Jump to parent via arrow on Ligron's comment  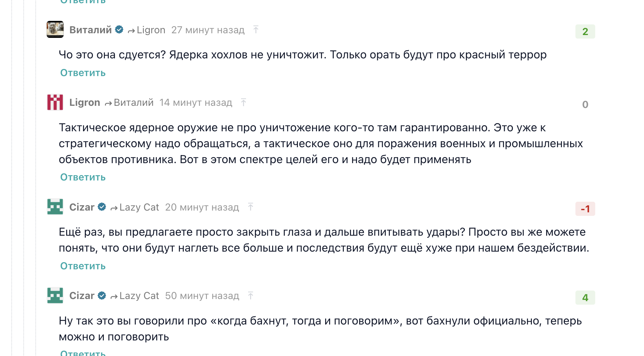[244, 102]
